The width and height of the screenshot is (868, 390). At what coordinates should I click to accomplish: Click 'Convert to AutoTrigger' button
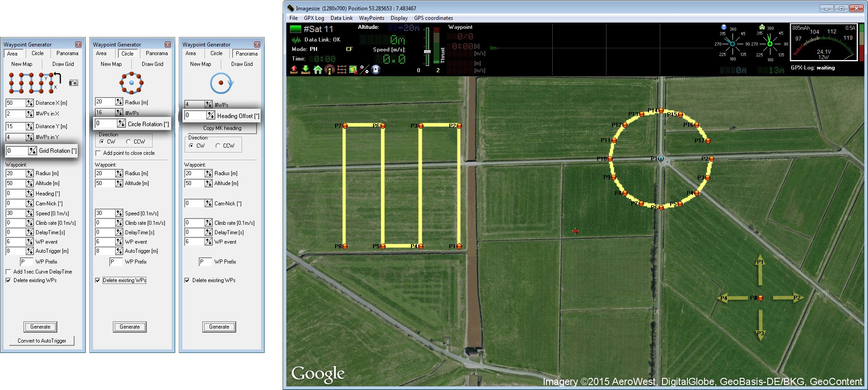tap(42, 341)
